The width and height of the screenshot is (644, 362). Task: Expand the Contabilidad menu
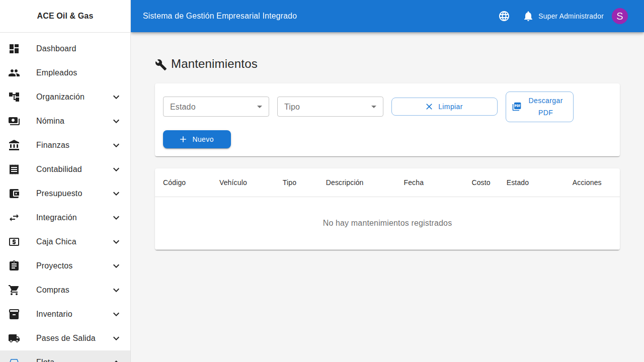[116, 169]
